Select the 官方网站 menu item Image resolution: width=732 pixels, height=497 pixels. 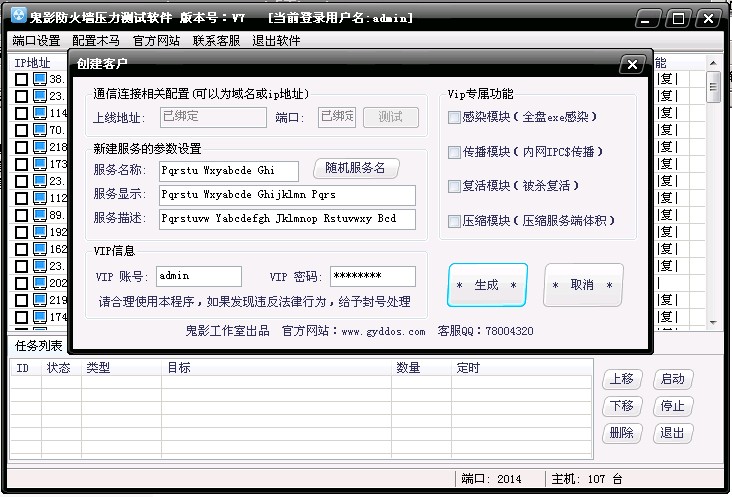click(x=156, y=41)
